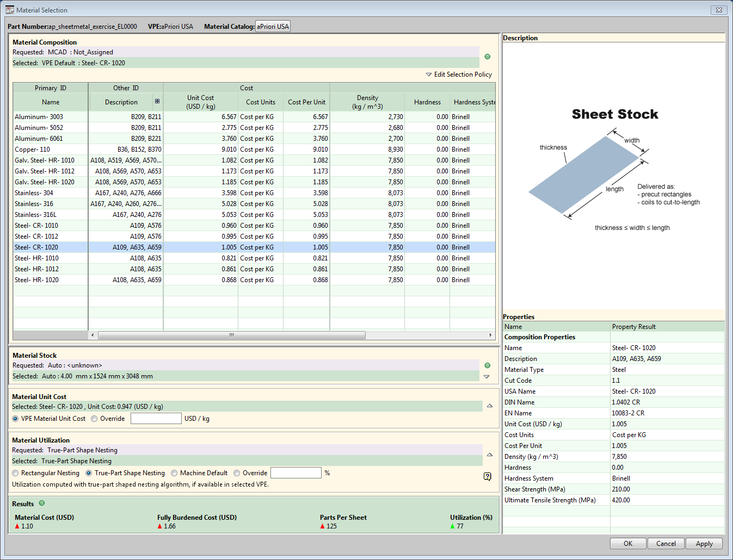Image resolution: width=733 pixels, height=560 pixels.
Task: Click the Cancel button
Action: 666,544
